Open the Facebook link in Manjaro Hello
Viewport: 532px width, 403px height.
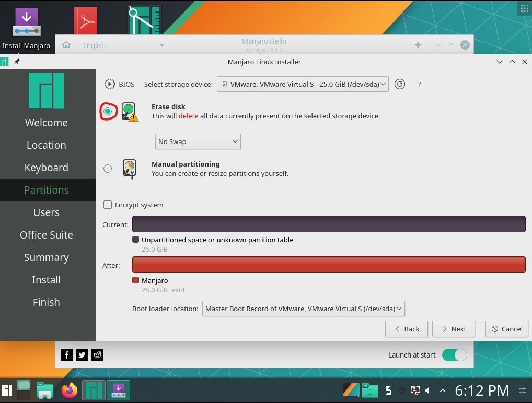pyautogui.click(x=67, y=355)
